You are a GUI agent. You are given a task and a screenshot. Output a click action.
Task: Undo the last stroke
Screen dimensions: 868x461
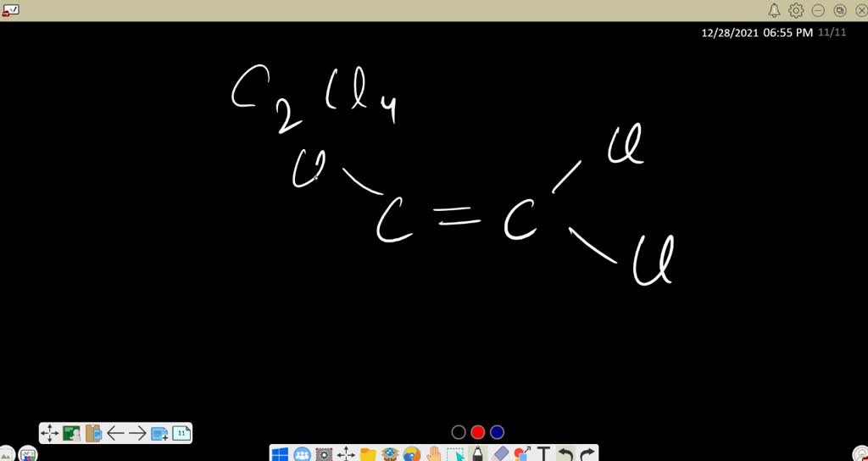point(565,454)
